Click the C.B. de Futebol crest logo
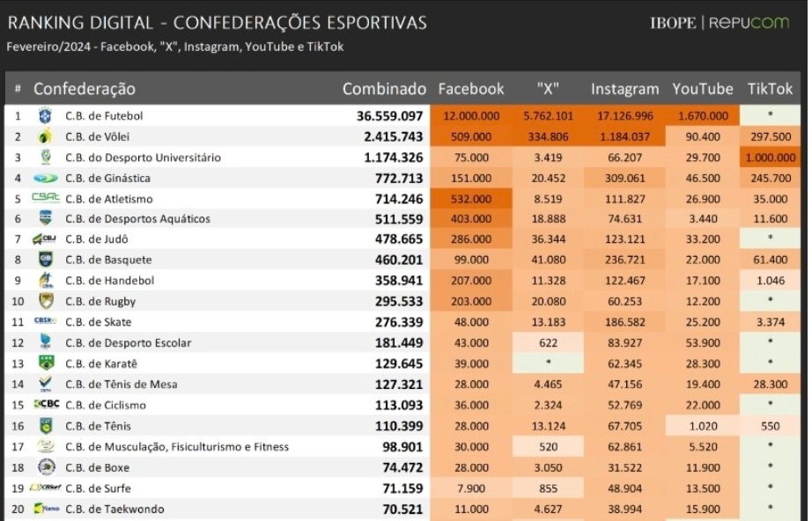 45,116
